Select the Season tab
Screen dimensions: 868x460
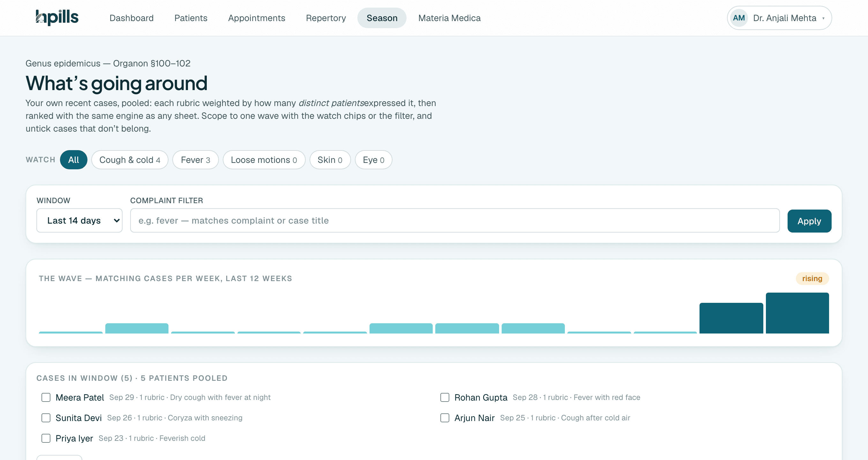coord(382,18)
